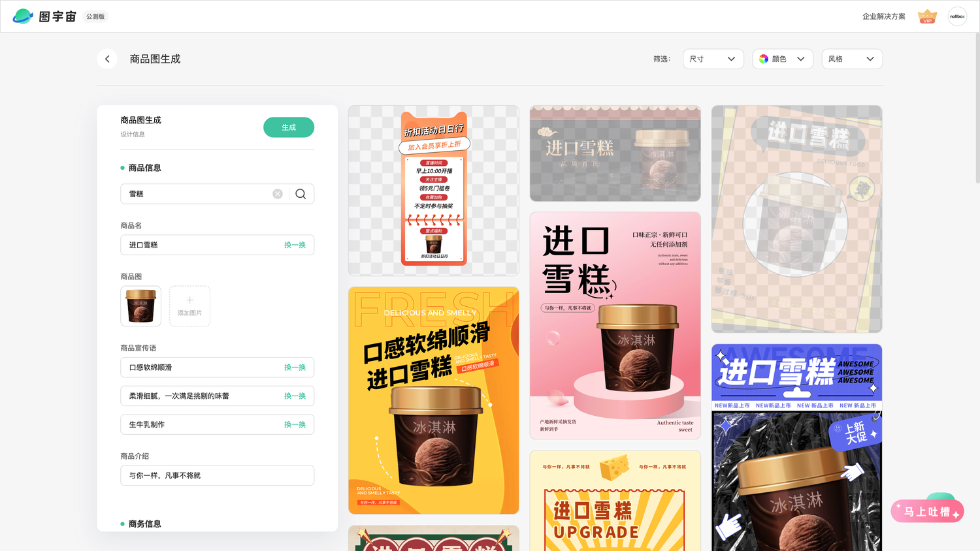Click the 公测版 badge
Viewport: 980px width, 551px height.
coord(95,16)
